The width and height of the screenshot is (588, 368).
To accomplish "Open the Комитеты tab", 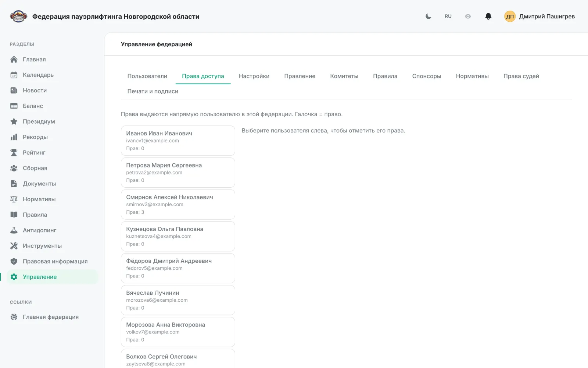I will (x=344, y=76).
